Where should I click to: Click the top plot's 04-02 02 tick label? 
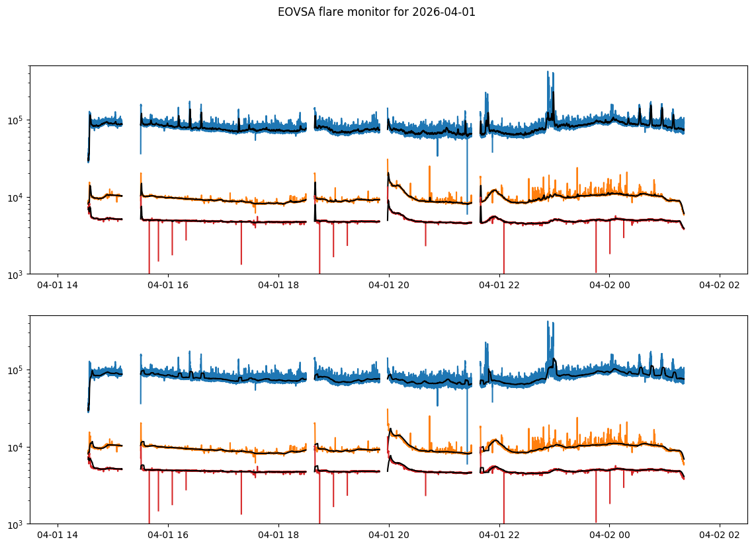coord(720,285)
